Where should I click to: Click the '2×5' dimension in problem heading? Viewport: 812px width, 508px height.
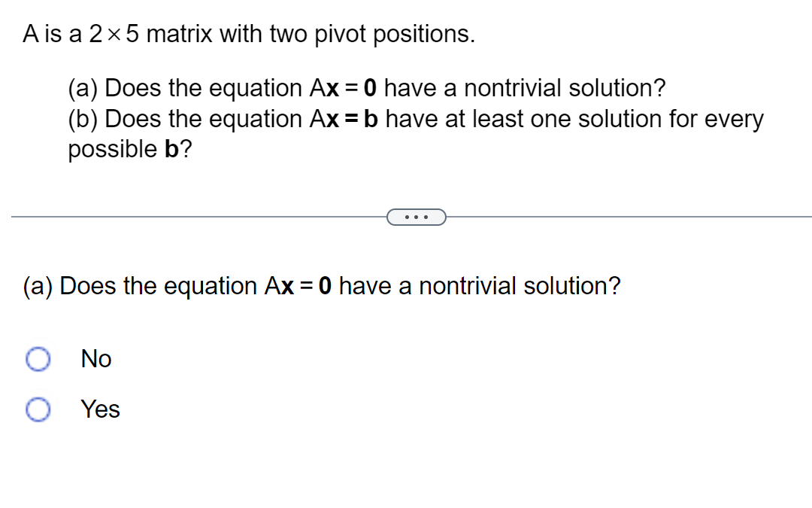point(114,34)
